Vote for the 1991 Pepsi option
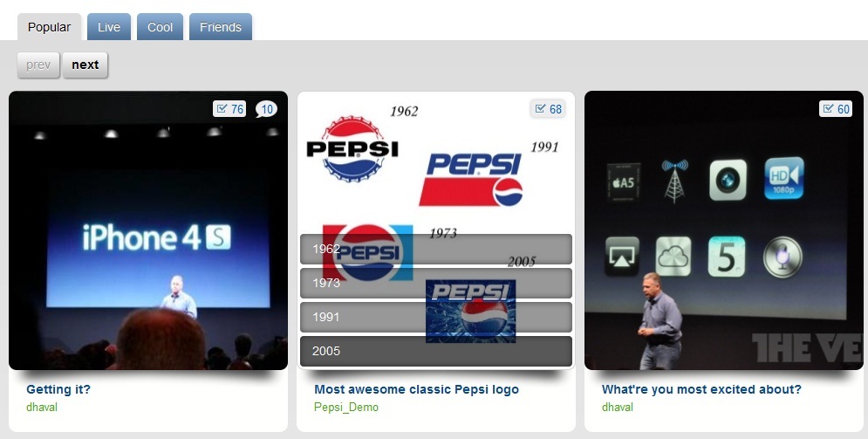 pos(435,317)
